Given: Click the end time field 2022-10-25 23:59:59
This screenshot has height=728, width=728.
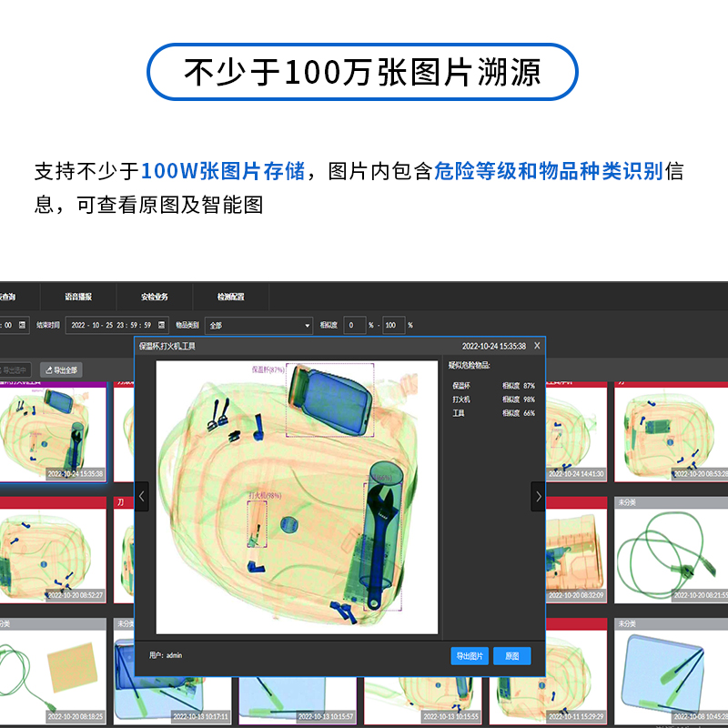Looking at the screenshot, I should 109,325.
